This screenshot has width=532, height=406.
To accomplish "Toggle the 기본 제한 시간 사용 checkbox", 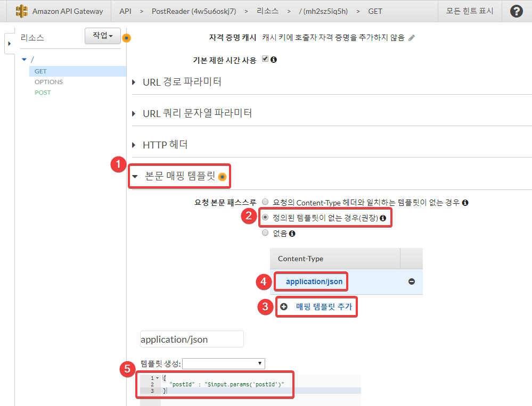I will tap(265, 59).
